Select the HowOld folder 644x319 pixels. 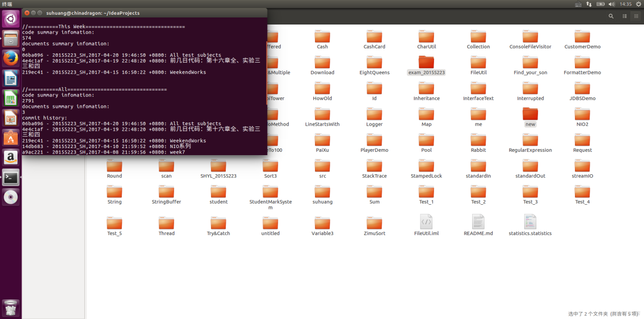[323, 91]
